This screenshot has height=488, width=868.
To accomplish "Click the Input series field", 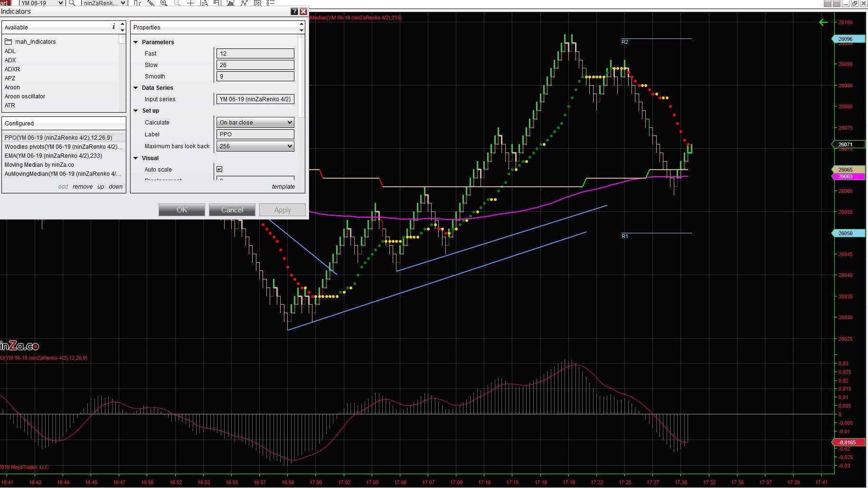I will [x=255, y=99].
